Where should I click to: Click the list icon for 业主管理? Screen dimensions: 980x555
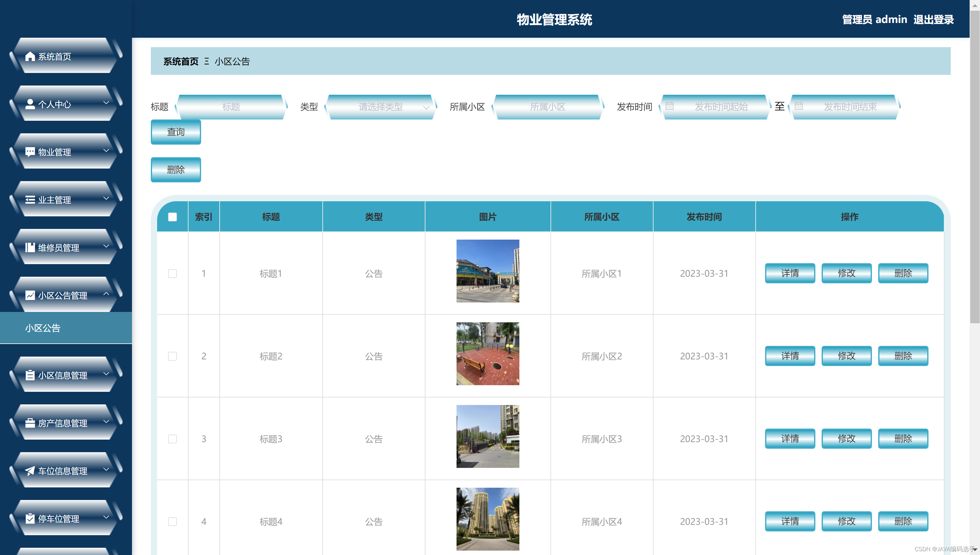(30, 200)
